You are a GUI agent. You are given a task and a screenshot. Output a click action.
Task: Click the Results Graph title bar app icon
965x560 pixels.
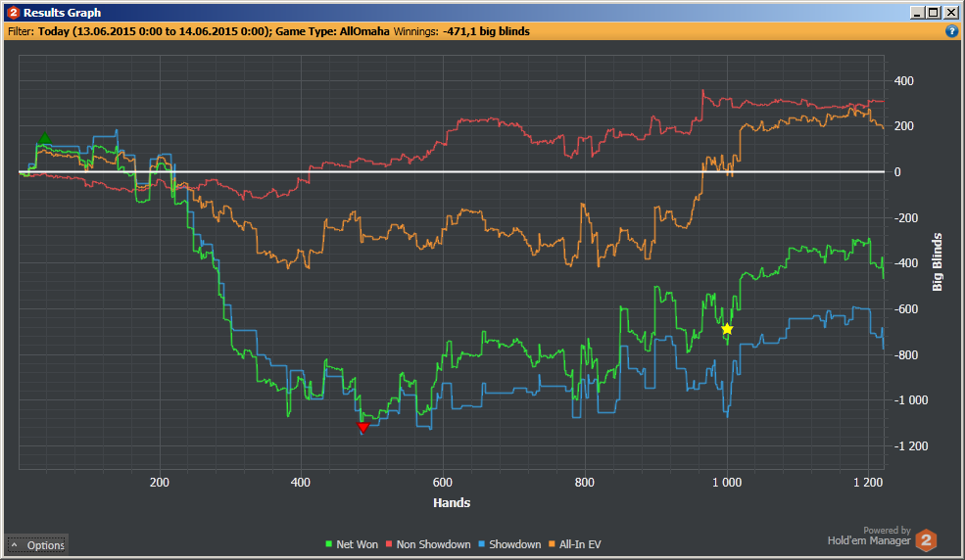tap(13, 13)
